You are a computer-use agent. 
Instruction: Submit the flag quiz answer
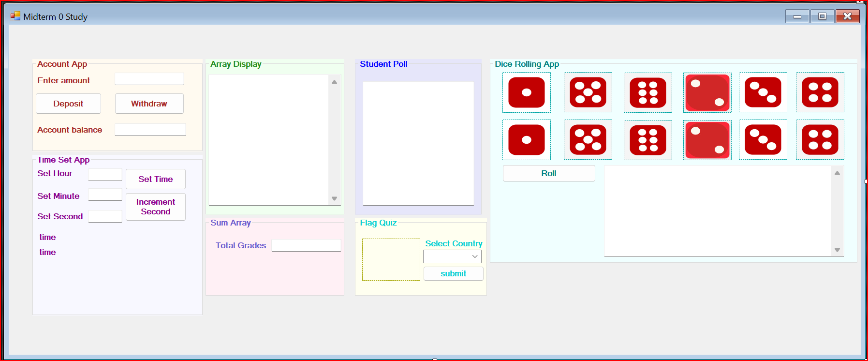click(453, 274)
